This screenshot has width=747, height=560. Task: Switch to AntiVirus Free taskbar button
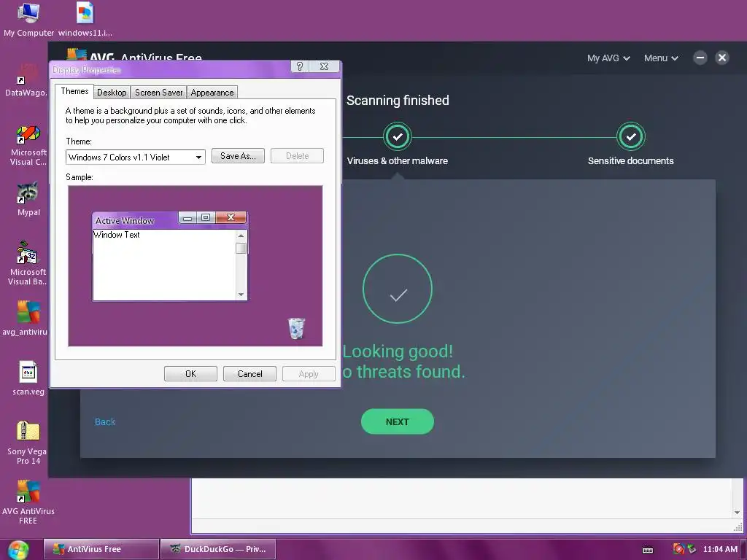tap(101, 549)
